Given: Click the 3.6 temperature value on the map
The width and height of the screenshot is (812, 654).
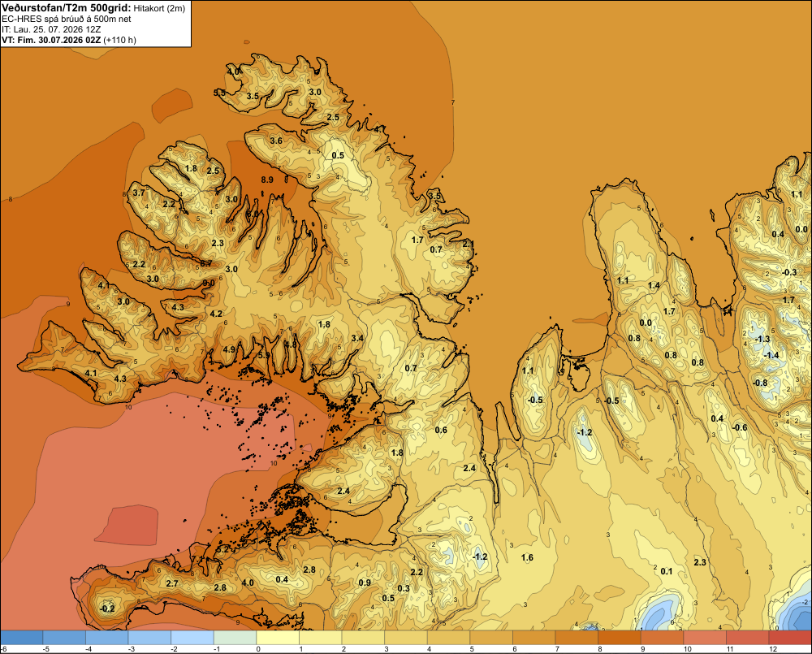Looking at the screenshot, I should pos(276,141).
